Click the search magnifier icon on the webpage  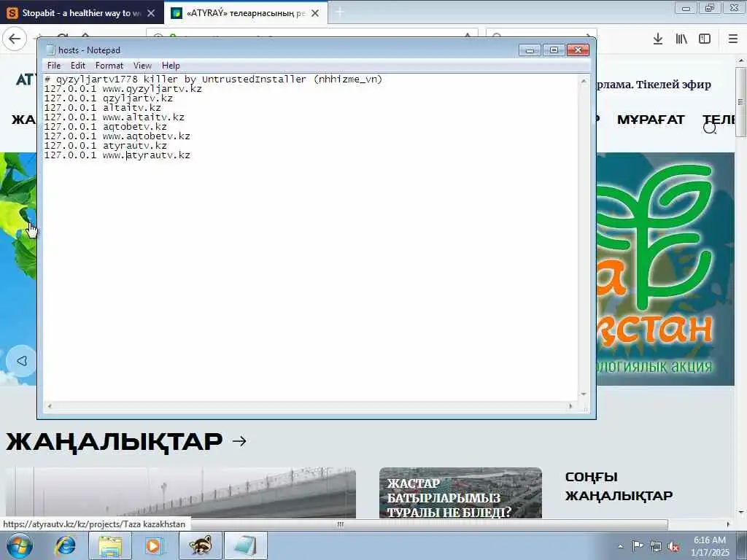pyautogui.click(x=710, y=128)
